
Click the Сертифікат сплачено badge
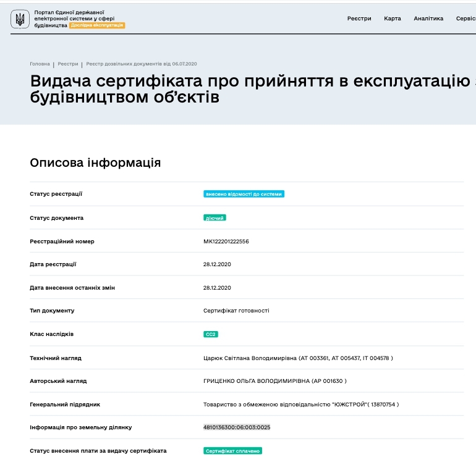point(232,451)
